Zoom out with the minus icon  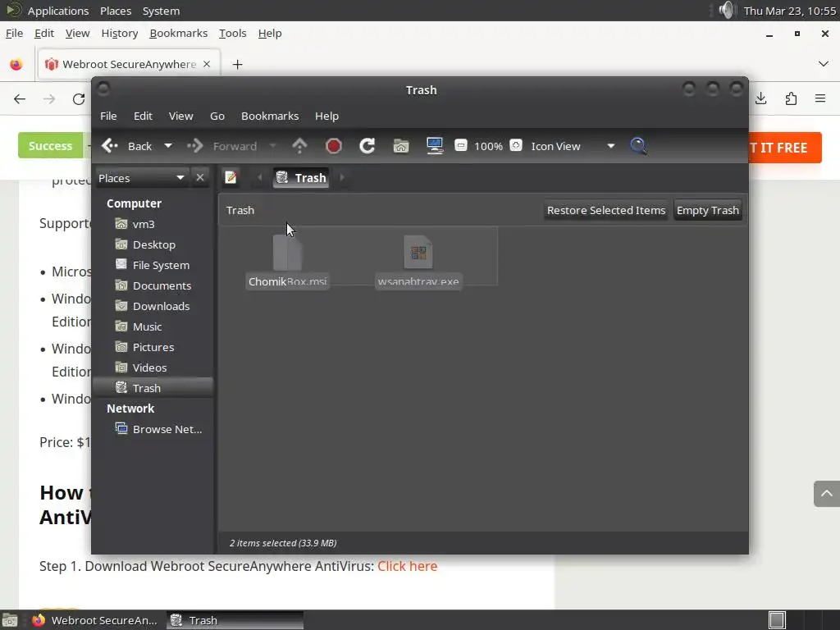(x=461, y=145)
